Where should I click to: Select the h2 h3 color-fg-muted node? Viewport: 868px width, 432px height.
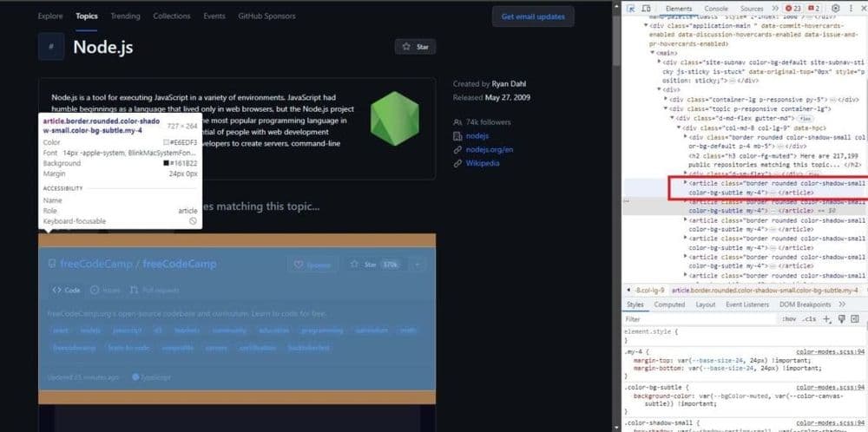[x=774, y=160]
